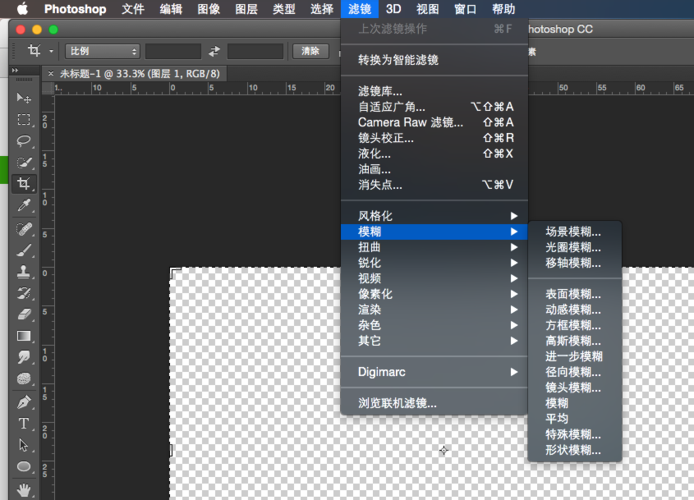Select the Lasso tool
The image size is (694, 500).
[x=23, y=141]
